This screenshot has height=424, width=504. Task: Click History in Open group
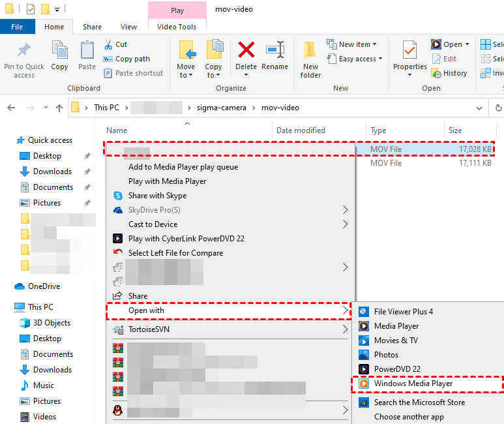[x=449, y=73]
